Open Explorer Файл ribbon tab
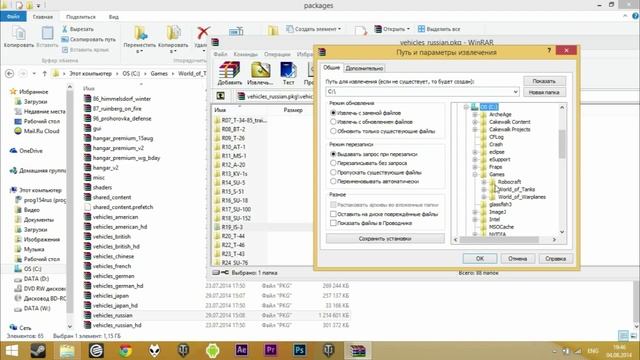The height and width of the screenshot is (360, 640). coord(13,17)
